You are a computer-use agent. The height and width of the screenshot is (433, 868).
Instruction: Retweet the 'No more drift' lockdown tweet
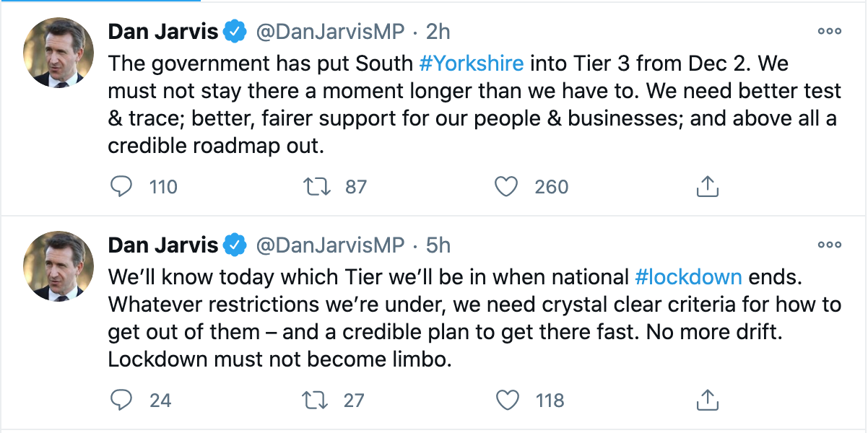317,400
